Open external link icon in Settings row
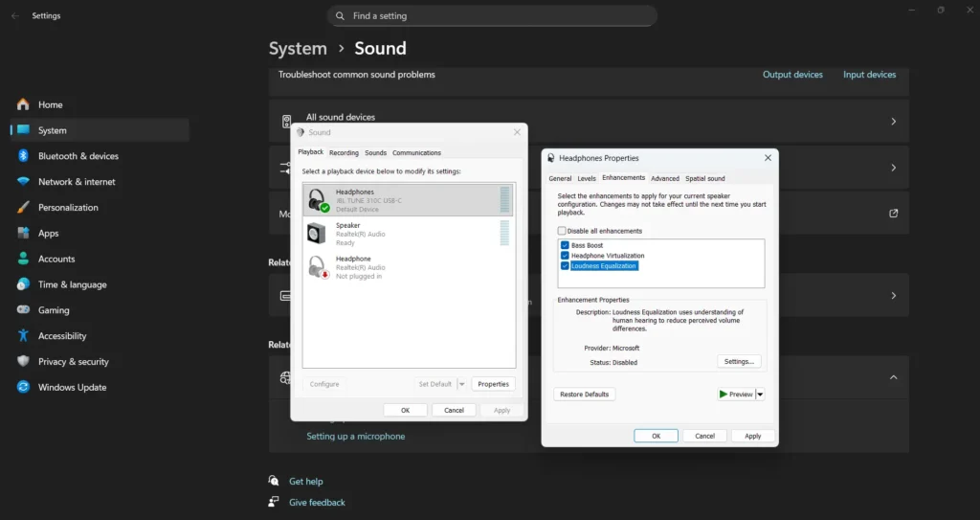 click(x=893, y=213)
